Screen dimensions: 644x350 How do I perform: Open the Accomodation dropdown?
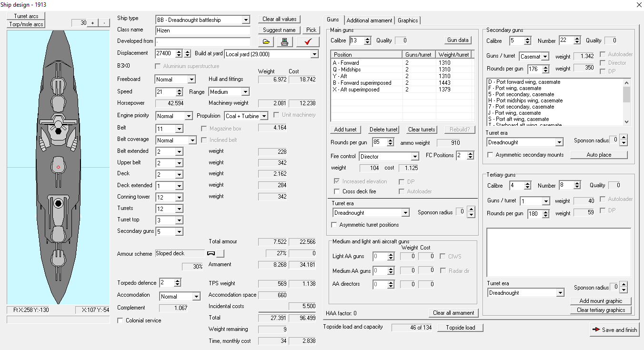coord(196,297)
